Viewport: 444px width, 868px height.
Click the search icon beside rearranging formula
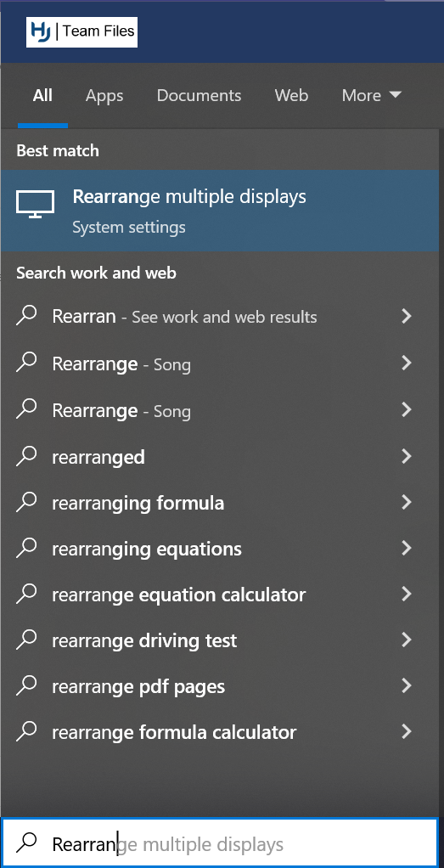click(26, 502)
